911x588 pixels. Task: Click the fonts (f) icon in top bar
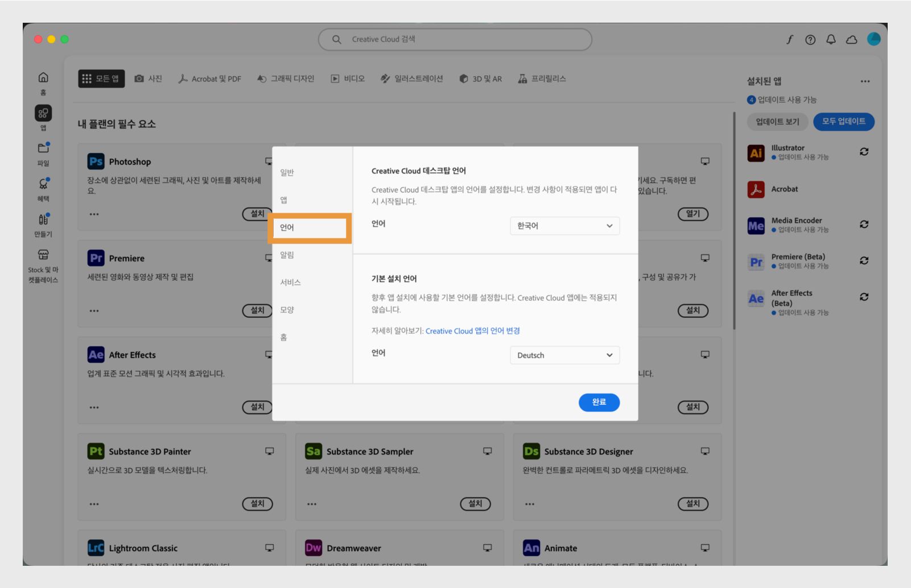point(790,39)
